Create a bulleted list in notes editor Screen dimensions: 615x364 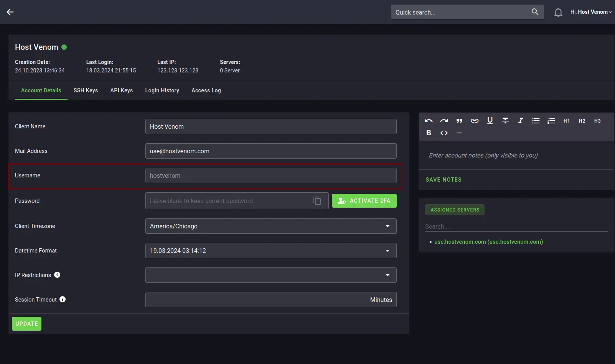(x=536, y=120)
